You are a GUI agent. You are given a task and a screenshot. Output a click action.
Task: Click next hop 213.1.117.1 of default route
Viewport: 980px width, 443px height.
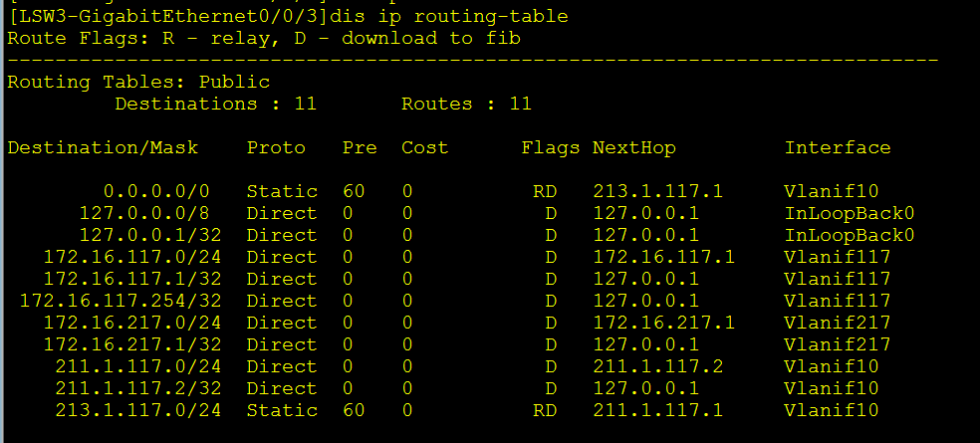[x=657, y=191]
